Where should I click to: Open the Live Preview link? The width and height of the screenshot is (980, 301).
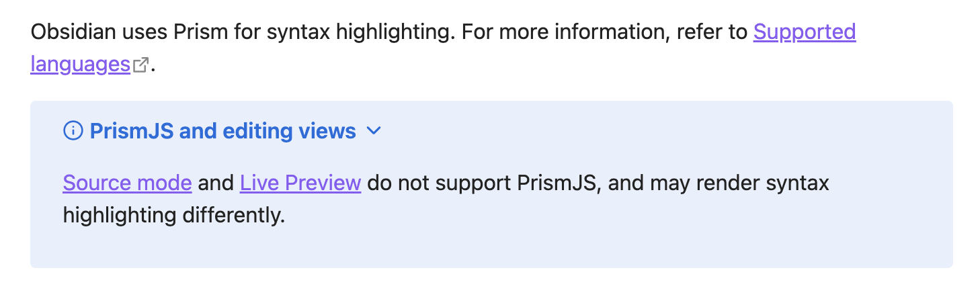click(x=300, y=183)
